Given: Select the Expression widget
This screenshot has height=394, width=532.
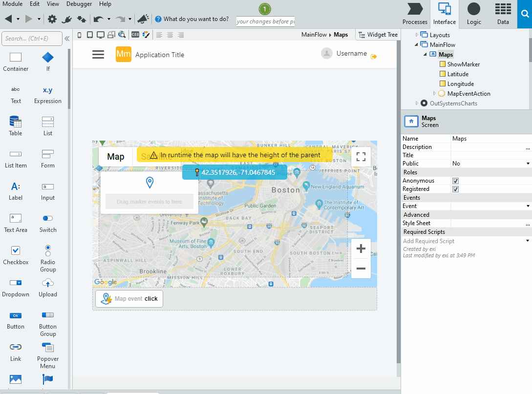Looking at the screenshot, I should tap(48, 95).
